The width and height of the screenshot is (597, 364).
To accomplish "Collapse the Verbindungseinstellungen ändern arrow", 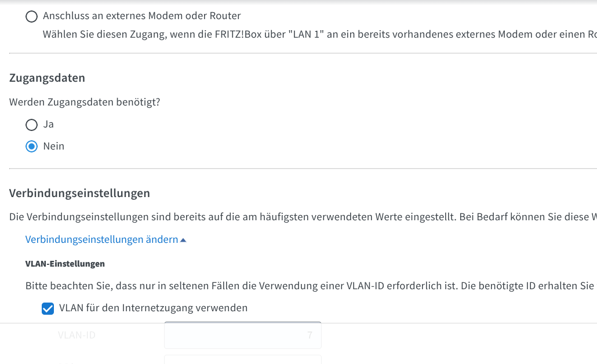I will 183,240.
